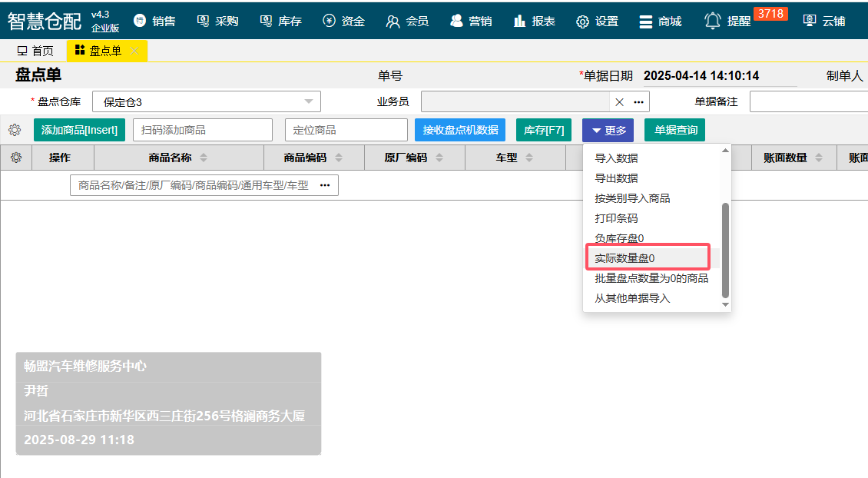Switch to the 首页 tab

coord(35,51)
